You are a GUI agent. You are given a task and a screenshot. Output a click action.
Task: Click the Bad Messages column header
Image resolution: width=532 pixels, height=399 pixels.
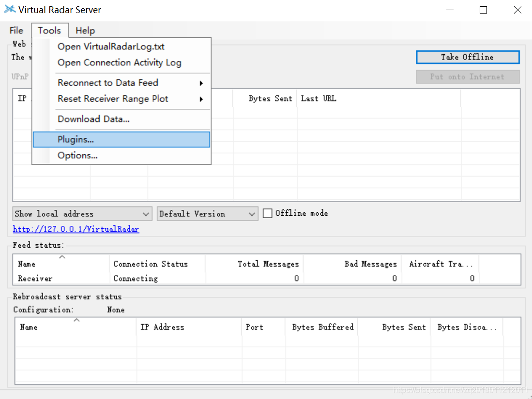[x=352, y=264]
